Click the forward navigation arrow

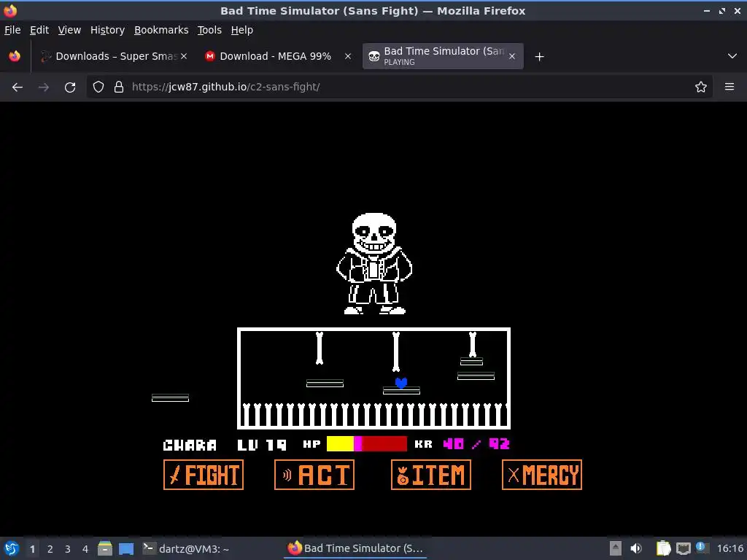click(43, 87)
